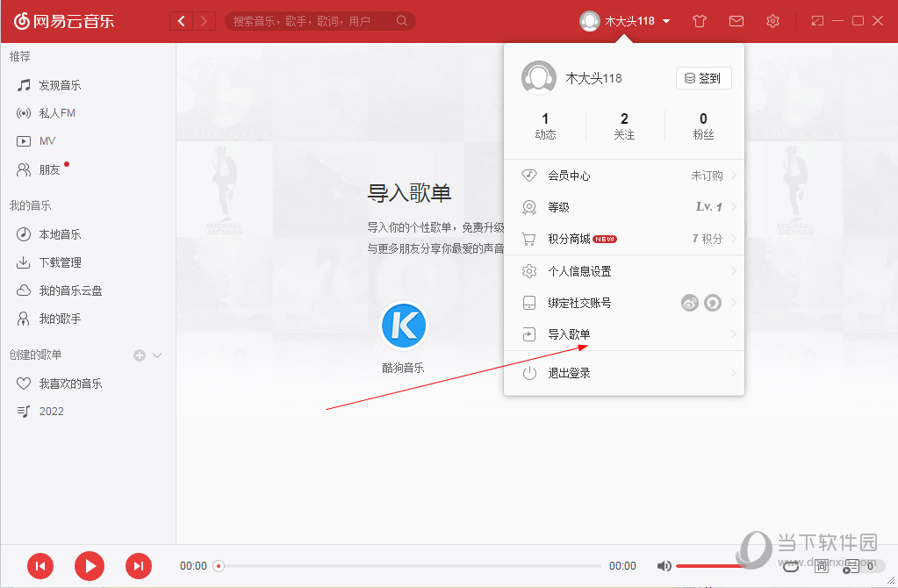
Task: View 朋友 with the red notification dot
Action: click(x=50, y=169)
